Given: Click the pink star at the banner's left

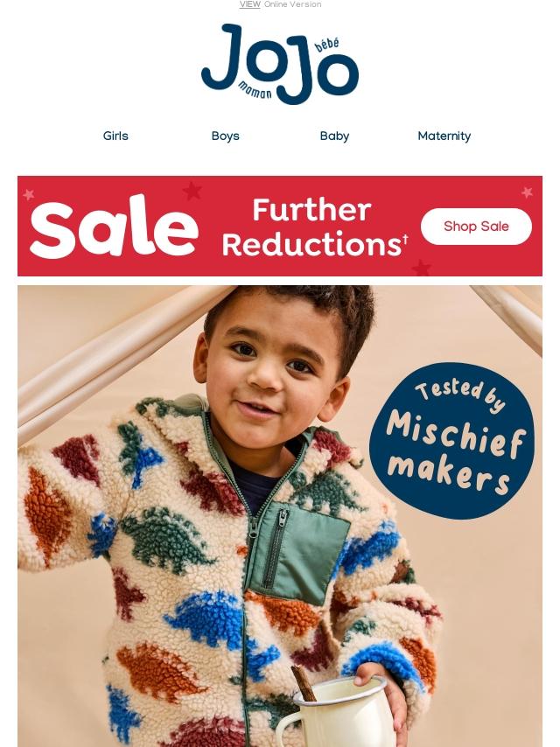Looking at the screenshot, I should click(29, 194).
